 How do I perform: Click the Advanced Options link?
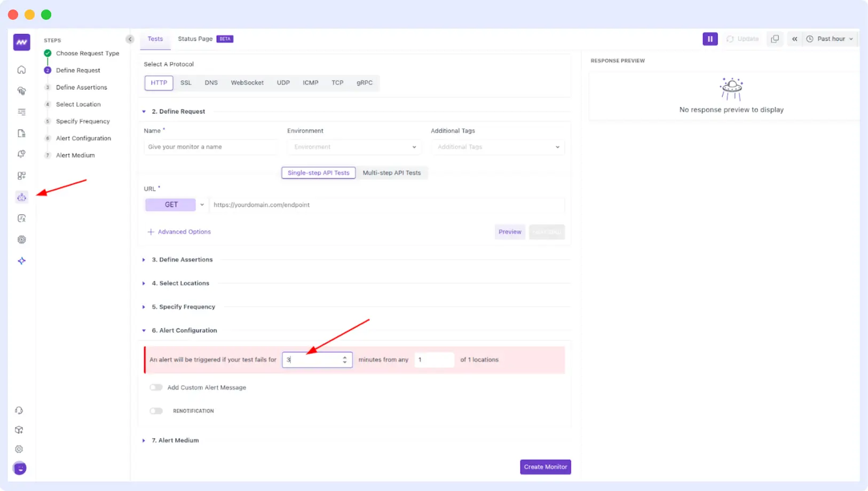[184, 232]
